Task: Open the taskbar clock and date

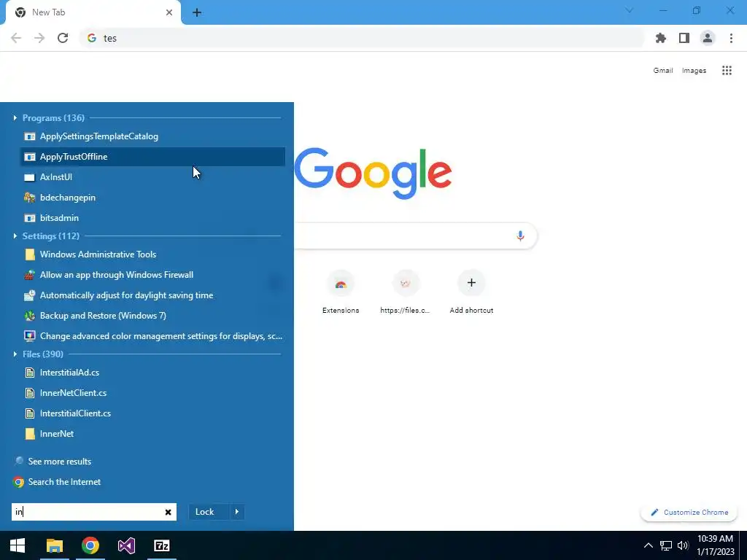Action: (x=715, y=545)
